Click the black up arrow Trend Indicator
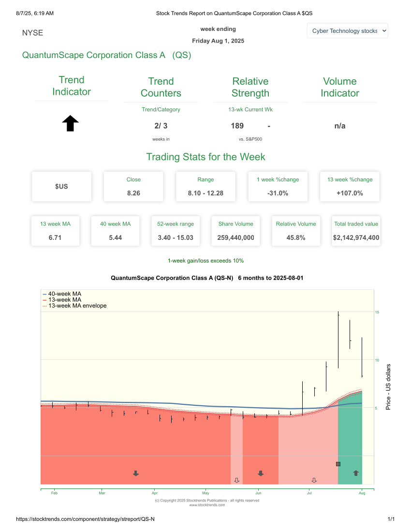Screen dimensions: 411x532 pos(70,123)
